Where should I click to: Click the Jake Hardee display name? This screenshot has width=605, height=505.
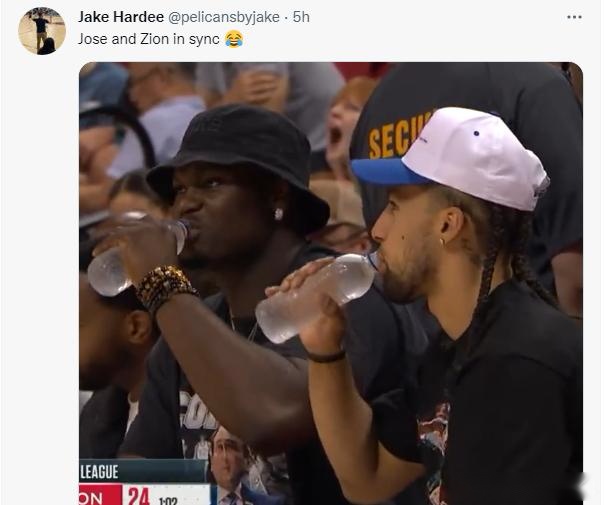pyautogui.click(x=121, y=17)
